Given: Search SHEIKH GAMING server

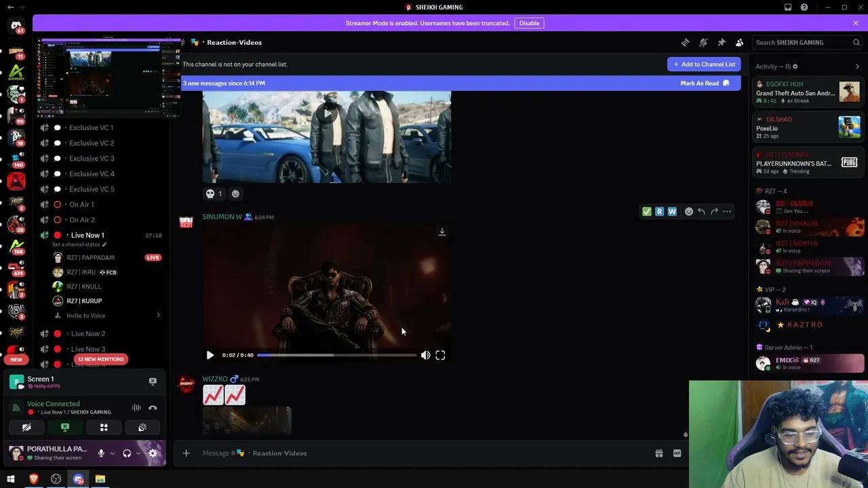Looking at the screenshot, I should pos(808,42).
